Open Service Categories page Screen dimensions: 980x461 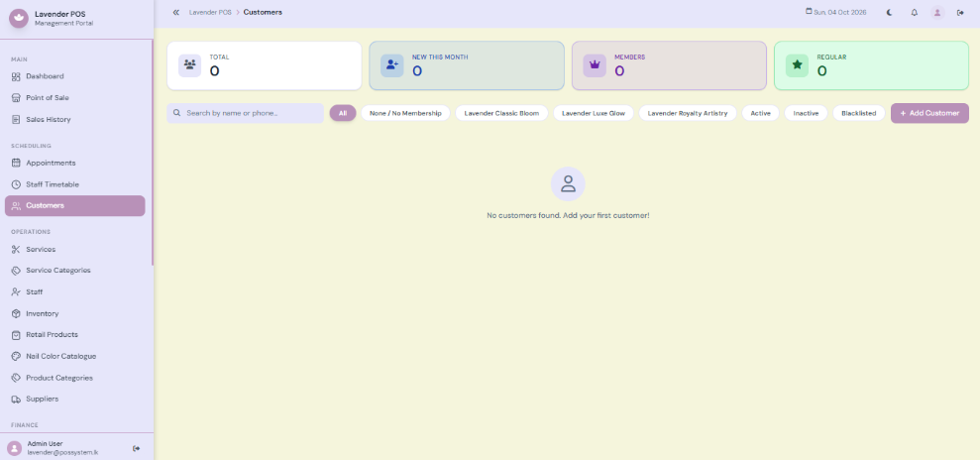click(x=75, y=271)
